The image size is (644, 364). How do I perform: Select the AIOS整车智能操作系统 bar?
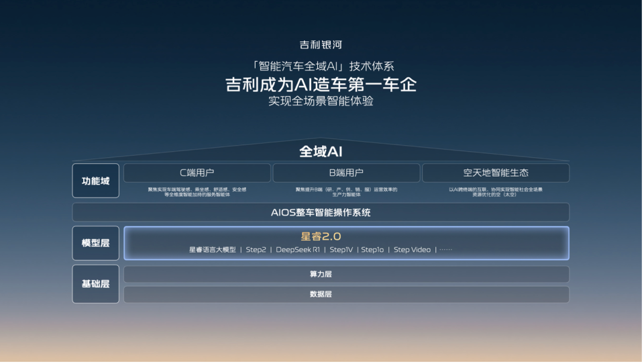click(x=321, y=212)
